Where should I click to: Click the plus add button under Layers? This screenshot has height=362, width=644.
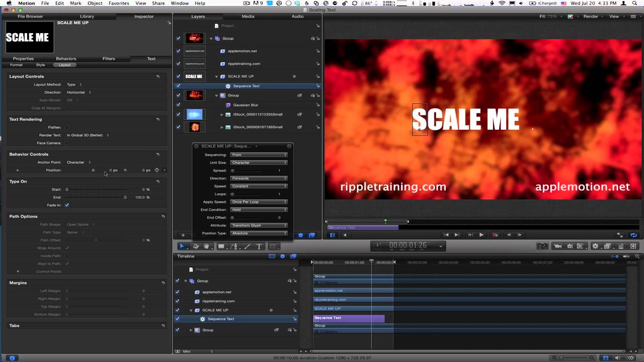(x=183, y=235)
